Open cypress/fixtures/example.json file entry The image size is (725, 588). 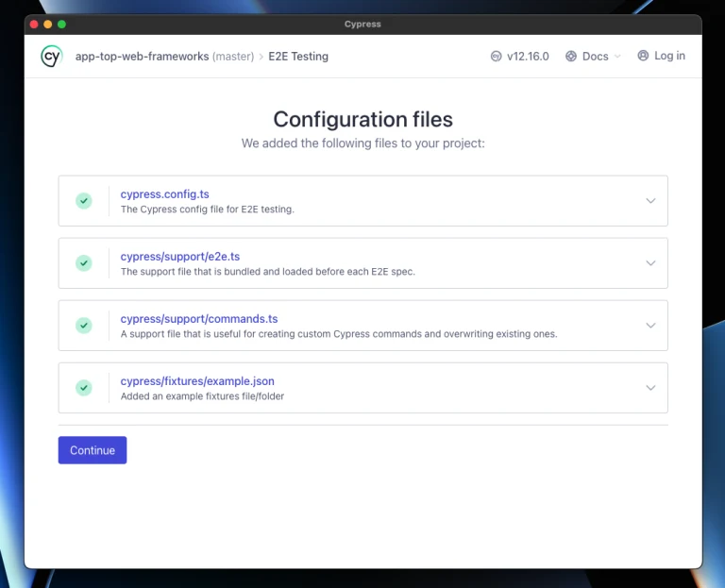pos(197,381)
